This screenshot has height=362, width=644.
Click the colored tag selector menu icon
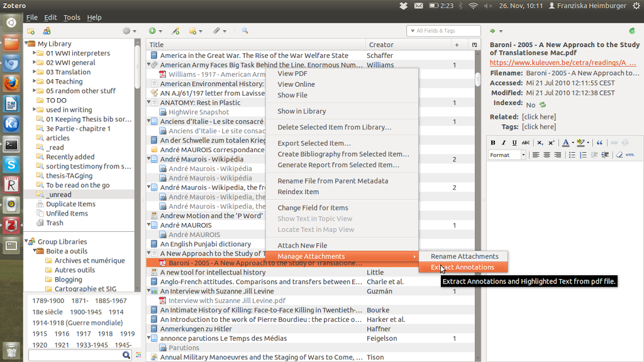coord(138,355)
